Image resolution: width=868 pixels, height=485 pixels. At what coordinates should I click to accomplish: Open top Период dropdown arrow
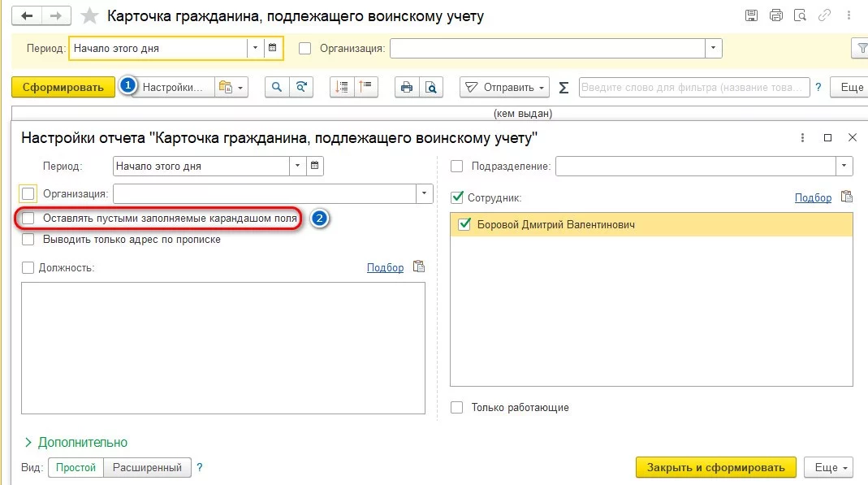(x=255, y=48)
